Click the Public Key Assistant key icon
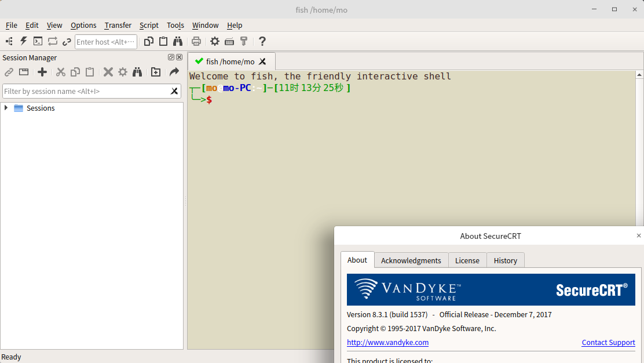The width and height of the screenshot is (644, 363). coord(244,41)
